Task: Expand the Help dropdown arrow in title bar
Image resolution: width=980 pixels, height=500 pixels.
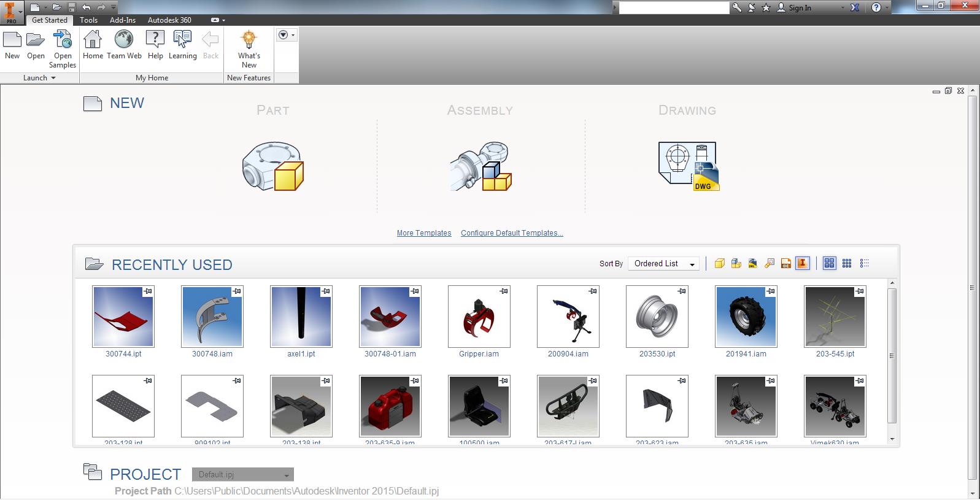Action: [888, 8]
